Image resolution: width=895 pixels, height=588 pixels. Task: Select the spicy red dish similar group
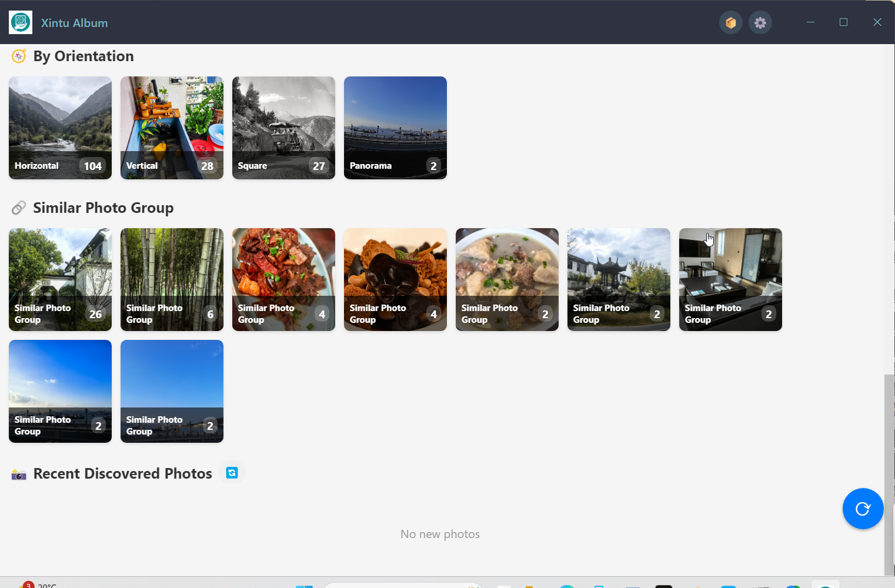[283, 279]
